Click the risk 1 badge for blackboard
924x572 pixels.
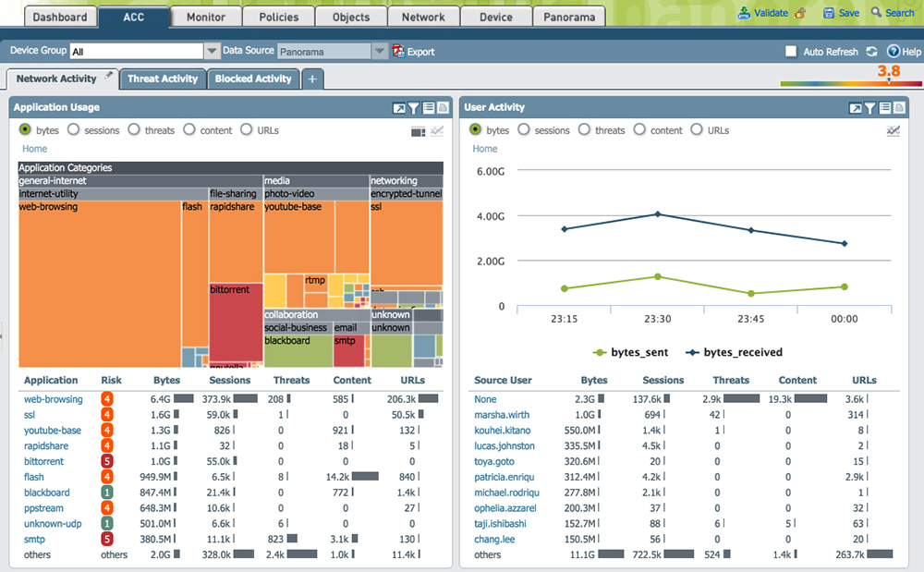click(106, 493)
